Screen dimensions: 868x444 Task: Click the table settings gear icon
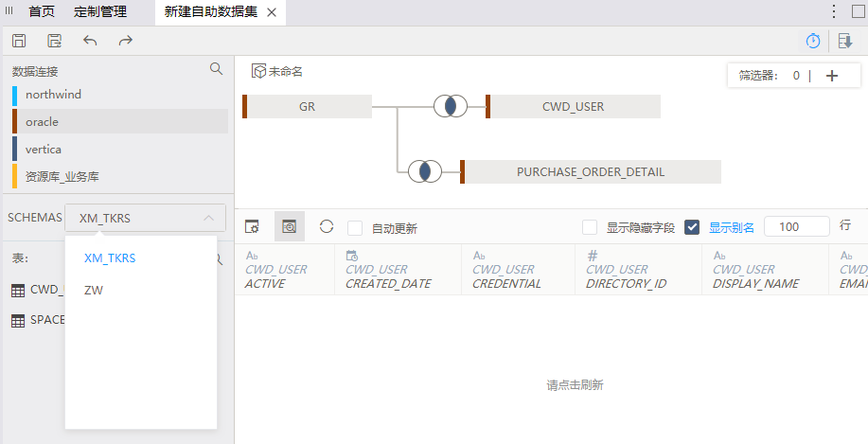pos(252,226)
